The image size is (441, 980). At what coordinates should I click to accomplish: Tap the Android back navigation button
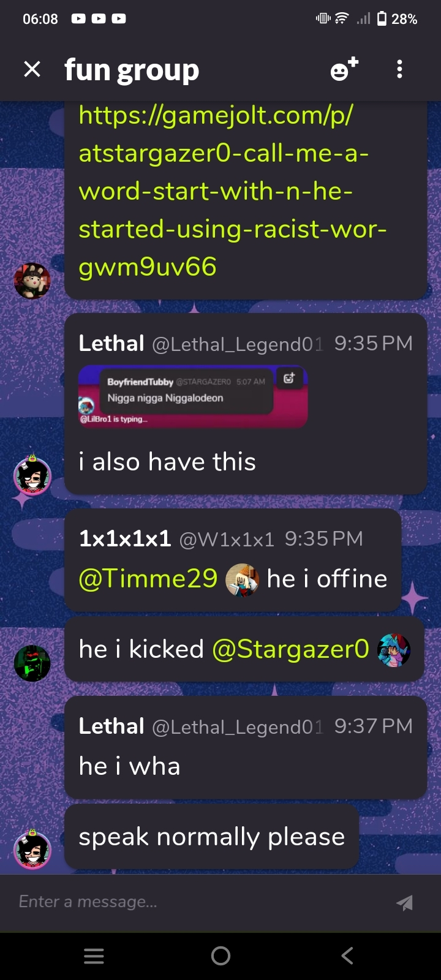(347, 956)
